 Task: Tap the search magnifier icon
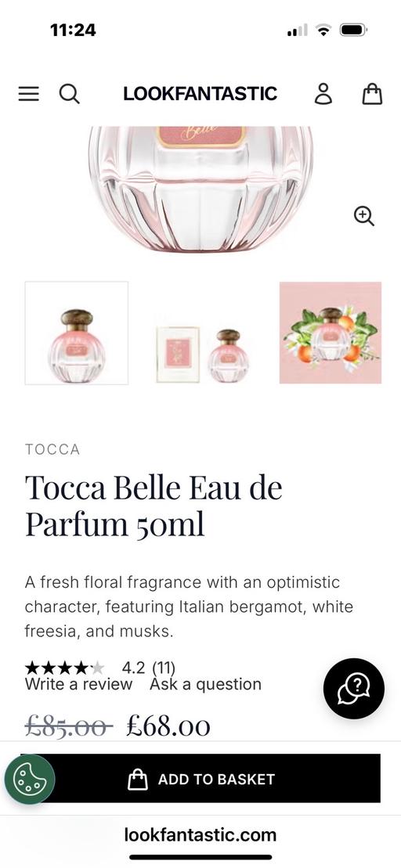pos(69,94)
